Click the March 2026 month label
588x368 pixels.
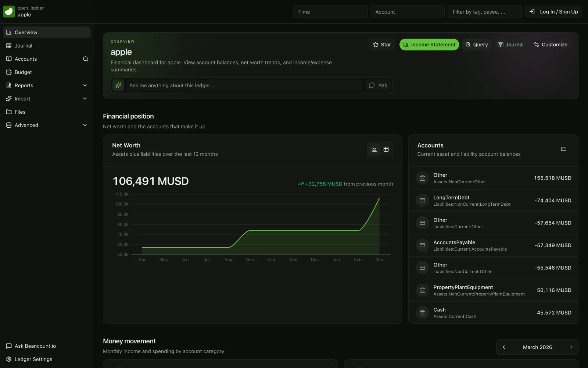[x=537, y=347]
